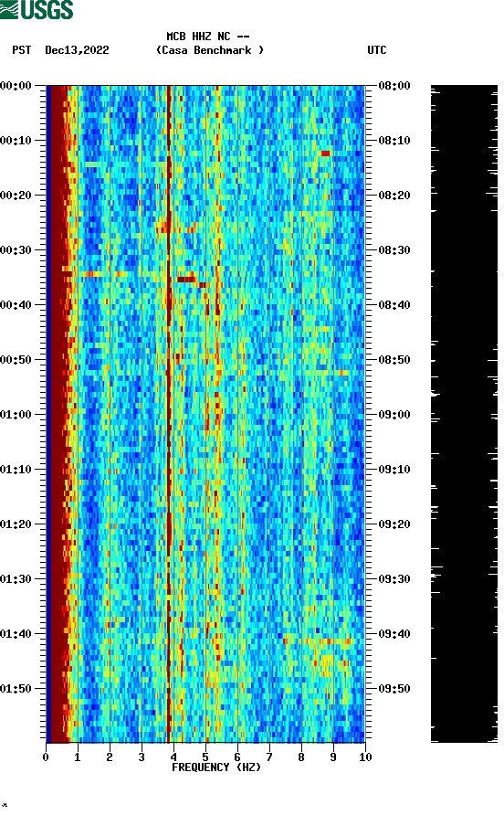504x815 pixels.
Task: Click the 08:50 UTC time label
Action: coord(394,360)
